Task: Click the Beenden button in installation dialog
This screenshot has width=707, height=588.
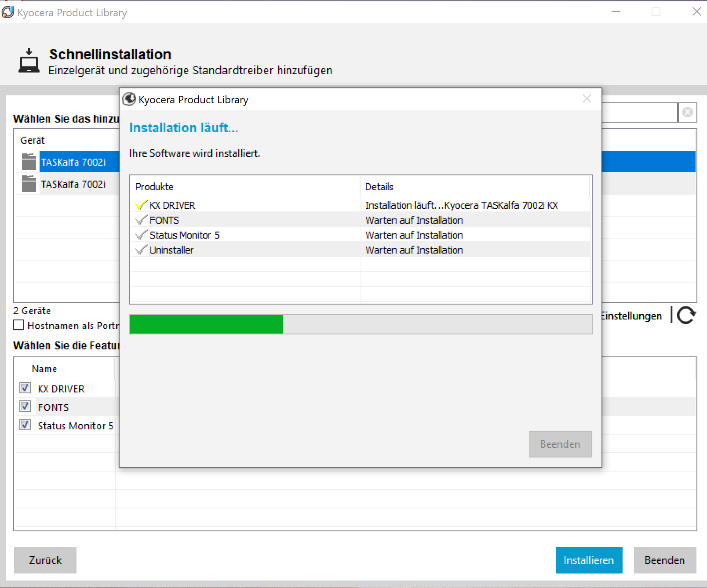Action: tap(560, 444)
